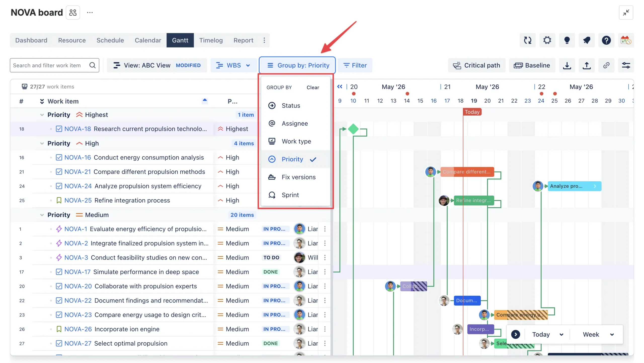This screenshot has width=644, height=363.
Task: Select Priority grouping option
Action: click(295, 159)
